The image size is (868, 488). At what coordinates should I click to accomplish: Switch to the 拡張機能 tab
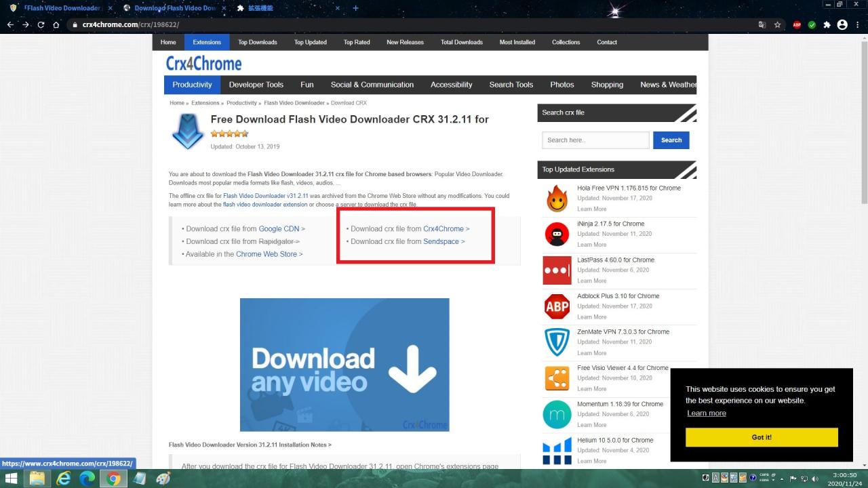tap(260, 8)
